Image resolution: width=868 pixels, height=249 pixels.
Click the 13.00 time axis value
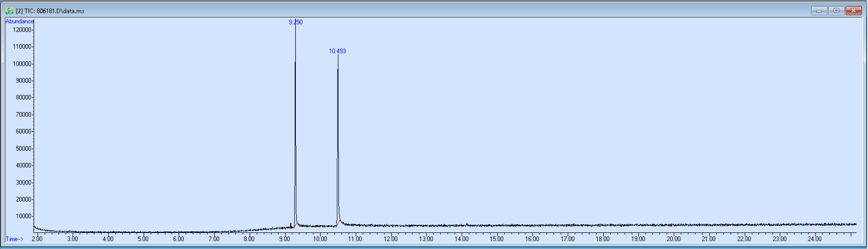pos(426,239)
